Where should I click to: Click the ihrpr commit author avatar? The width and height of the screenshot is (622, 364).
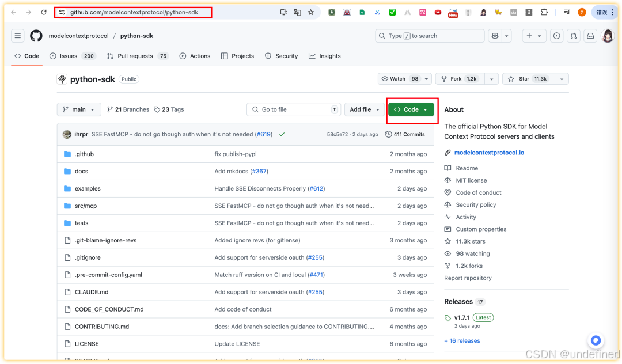(x=67, y=134)
